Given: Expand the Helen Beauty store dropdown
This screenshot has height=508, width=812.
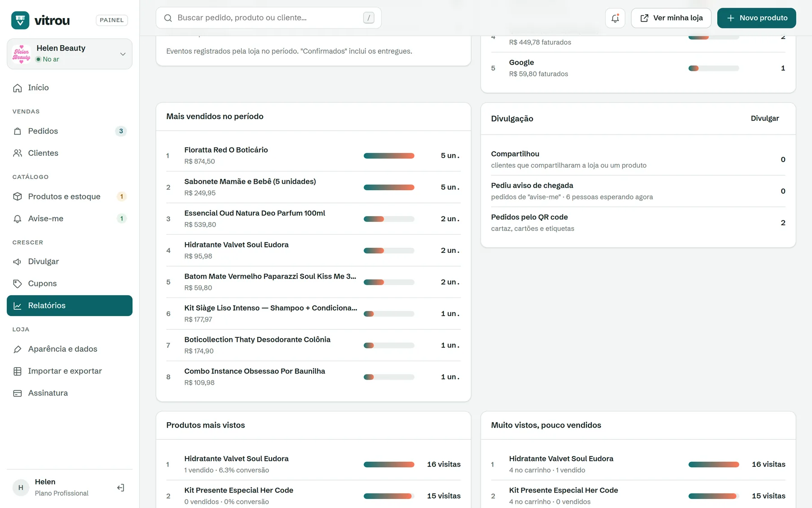Looking at the screenshot, I should coord(123,54).
